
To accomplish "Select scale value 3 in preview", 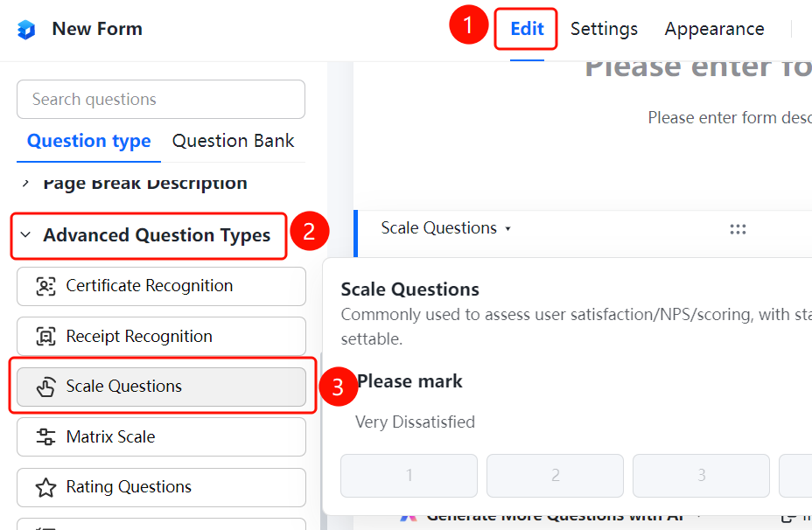I will tap(701, 475).
